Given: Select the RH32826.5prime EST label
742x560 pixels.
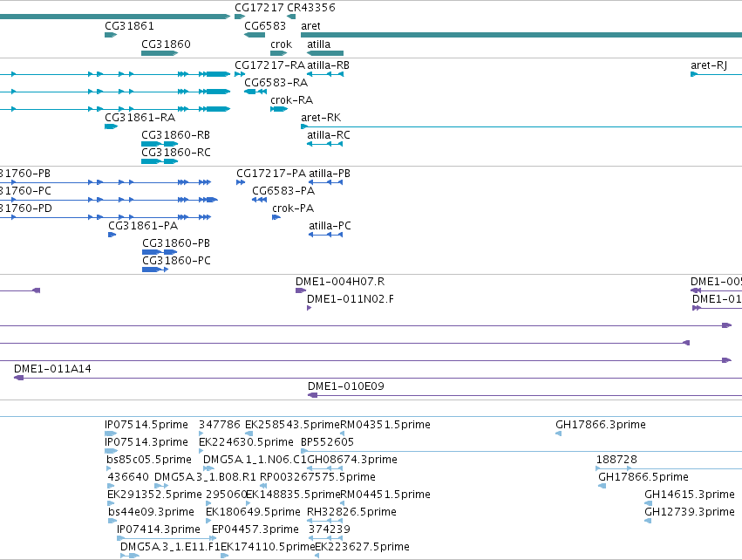Looking at the screenshot, I should click(x=351, y=512).
